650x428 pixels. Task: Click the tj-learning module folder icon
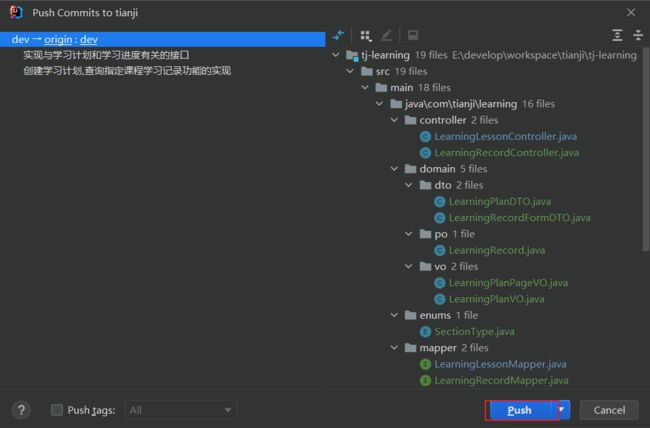pos(352,56)
